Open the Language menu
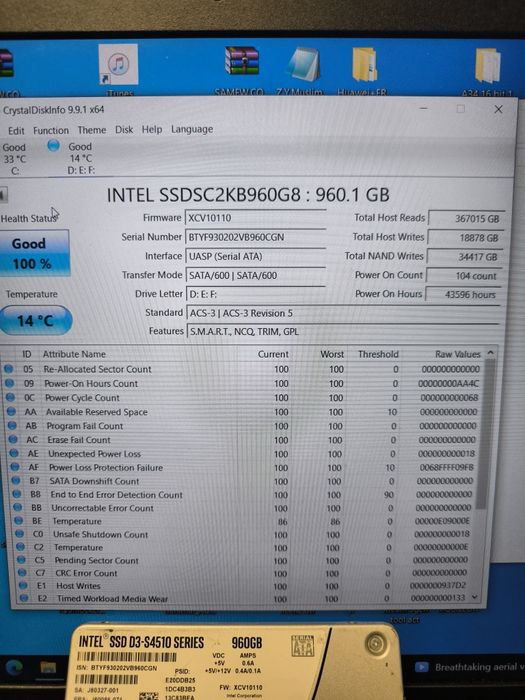Screen dimensions: 525x700 point(192,129)
